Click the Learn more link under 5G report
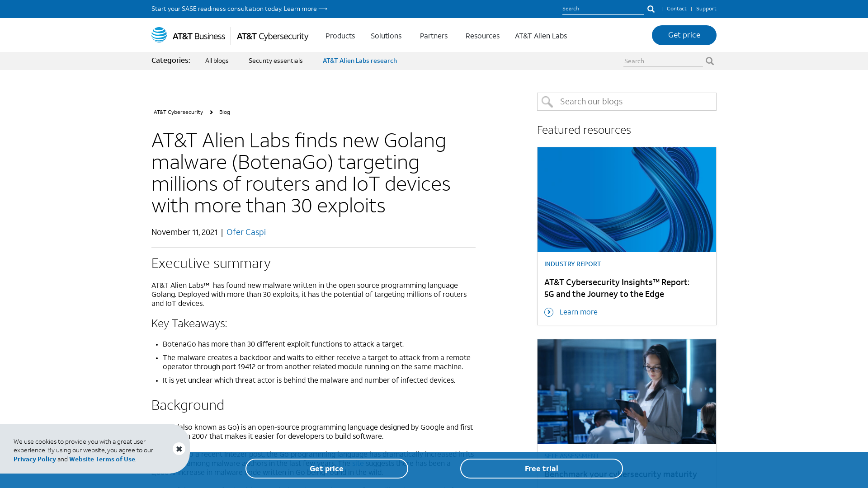Screen dimensions: 868x488 tap(578, 312)
